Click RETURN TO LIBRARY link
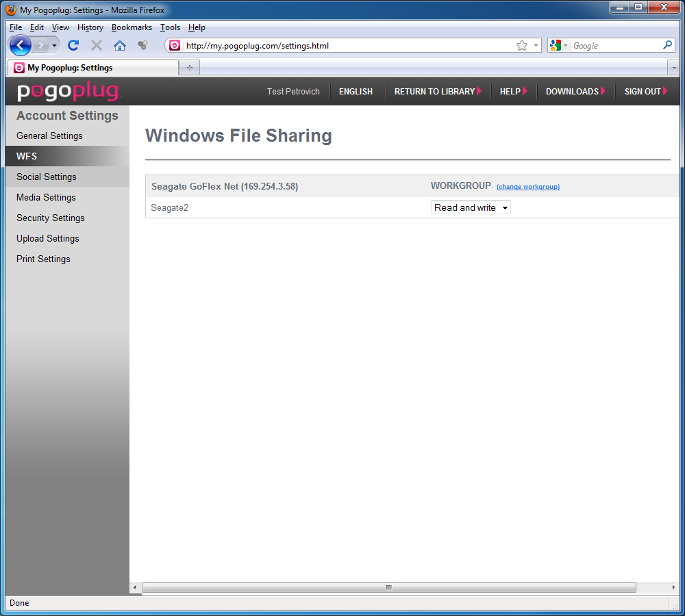 (437, 92)
